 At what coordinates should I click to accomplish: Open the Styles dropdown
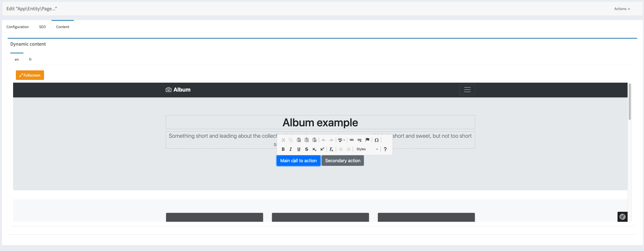(x=367, y=149)
